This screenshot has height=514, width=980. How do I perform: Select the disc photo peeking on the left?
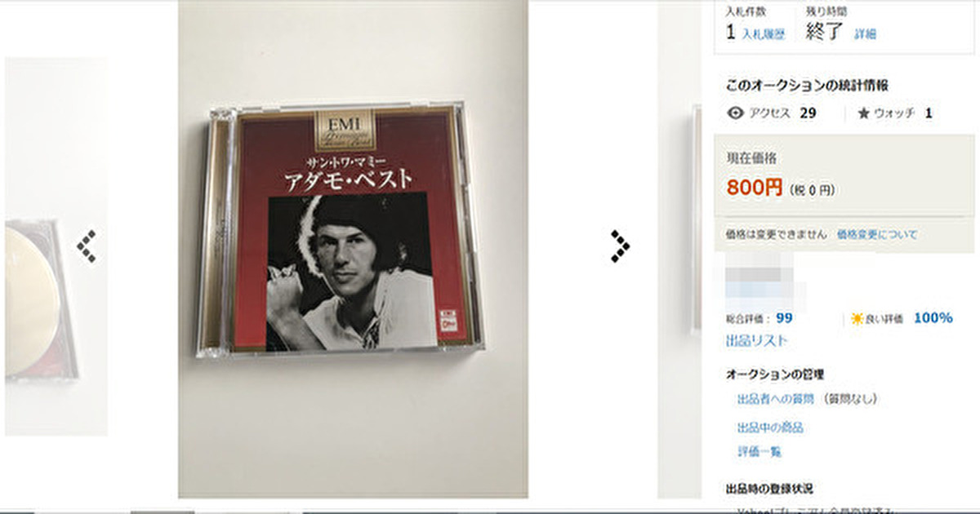56,246
